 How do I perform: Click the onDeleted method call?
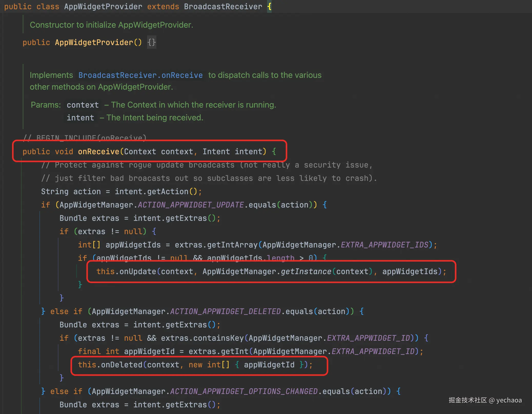[122, 365]
